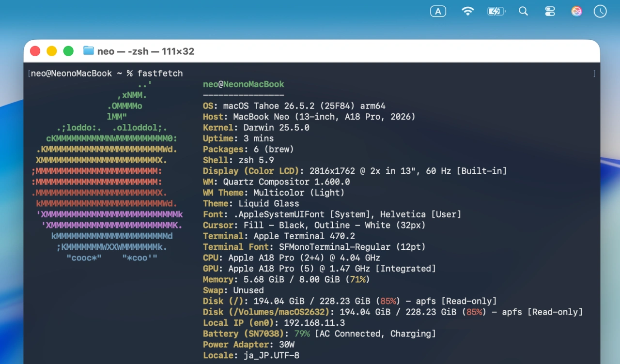This screenshot has width=620, height=364.
Task: Open the battery charging status menu
Action: tap(496, 11)
